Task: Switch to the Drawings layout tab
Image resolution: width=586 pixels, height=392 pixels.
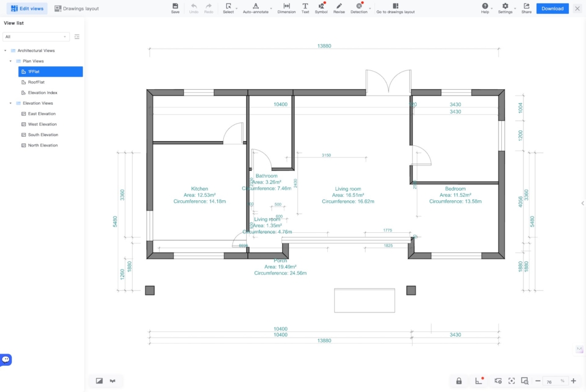Action: [77, 9]
